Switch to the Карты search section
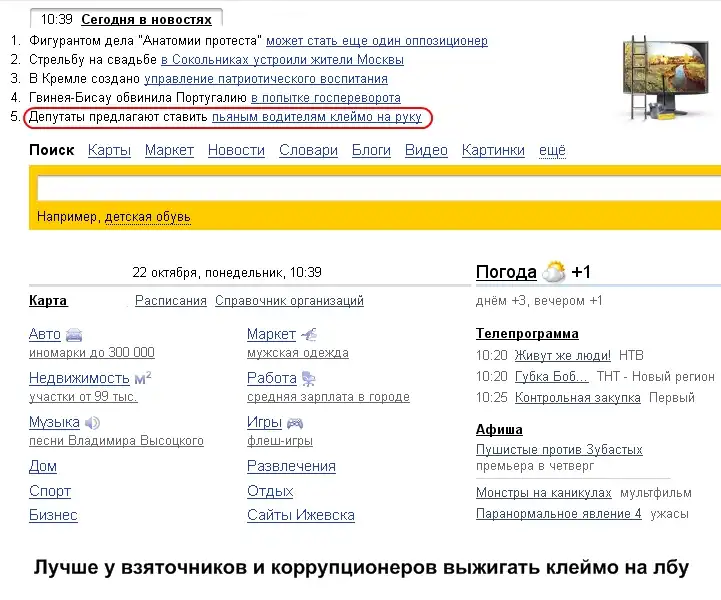The image size is (721, 600). [x=109, y=150]
